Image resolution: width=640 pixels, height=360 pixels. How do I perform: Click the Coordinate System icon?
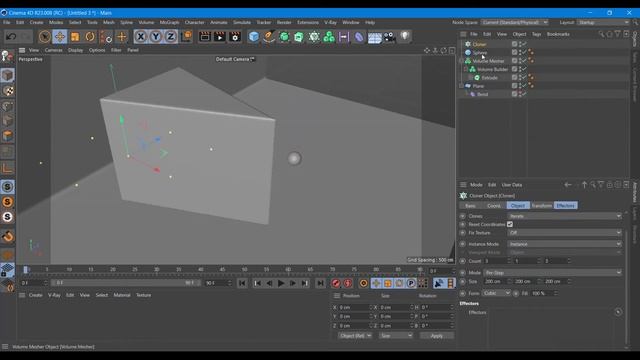186,37
